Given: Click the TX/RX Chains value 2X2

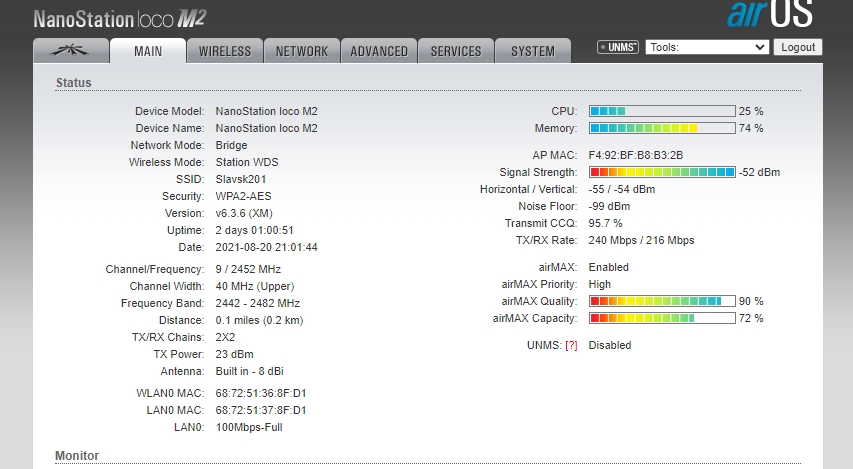Looking at the screenshot, I should (x=225, y=337).
